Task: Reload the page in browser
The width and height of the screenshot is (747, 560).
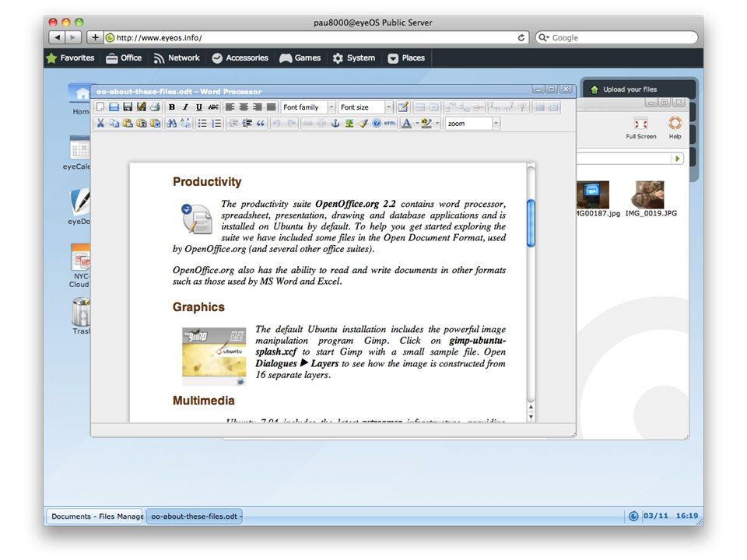Action: coord(521,37)
